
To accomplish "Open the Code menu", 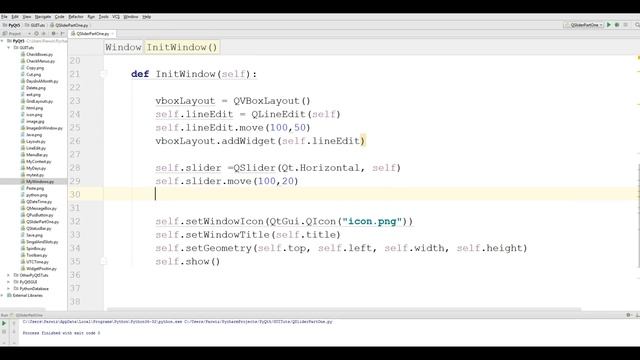I will [x=60, y=17].
